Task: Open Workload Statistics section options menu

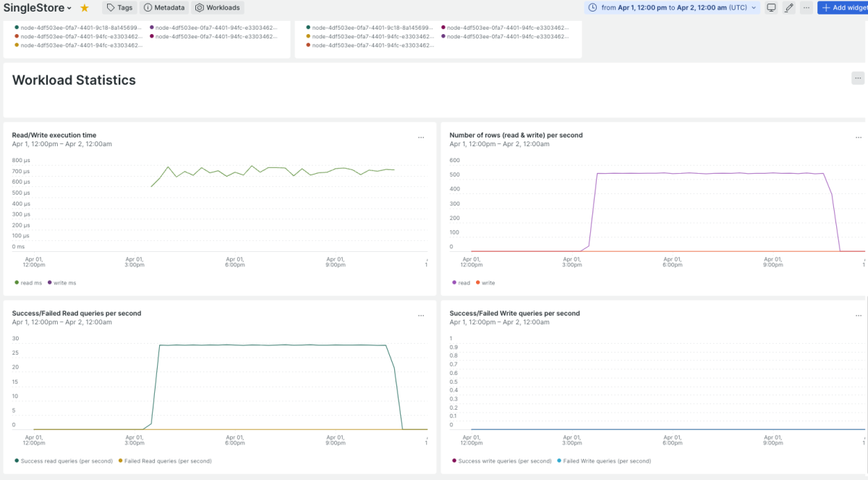Action: 858,78
